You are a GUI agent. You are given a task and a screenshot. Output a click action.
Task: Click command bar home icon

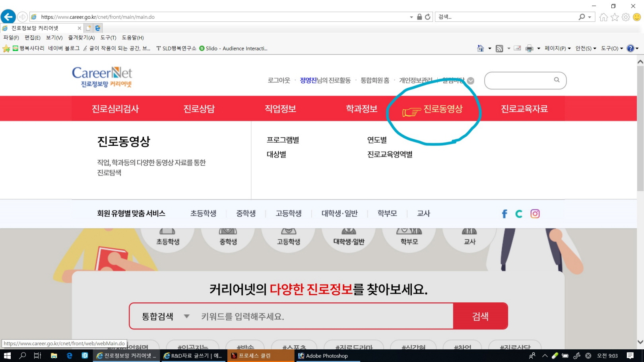coord(481,48)
